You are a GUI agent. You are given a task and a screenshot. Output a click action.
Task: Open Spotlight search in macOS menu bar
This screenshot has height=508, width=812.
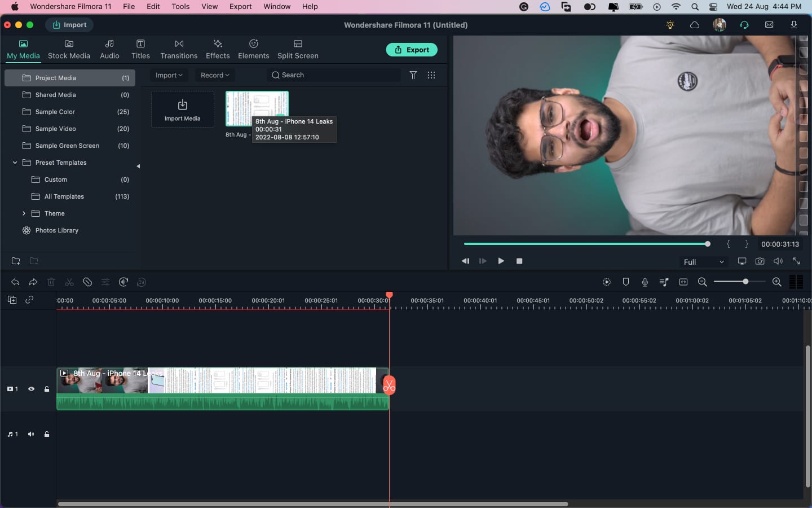695,7
